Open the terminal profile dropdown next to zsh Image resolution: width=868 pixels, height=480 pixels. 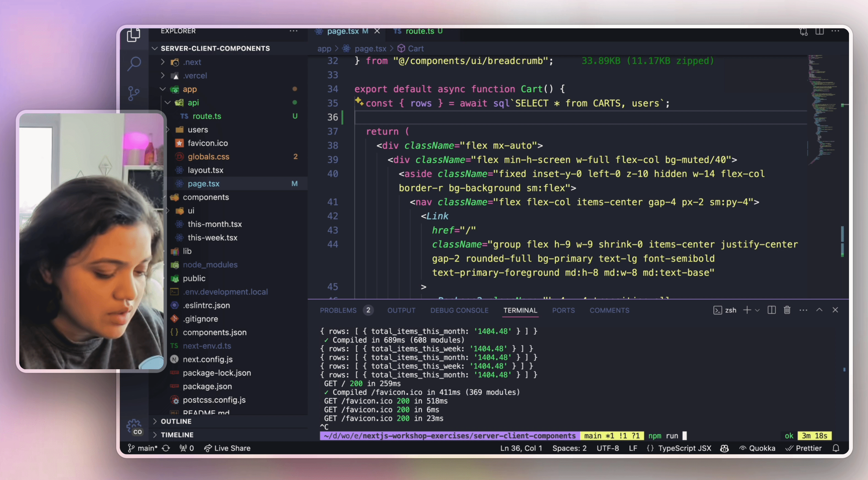click(758, 310)
